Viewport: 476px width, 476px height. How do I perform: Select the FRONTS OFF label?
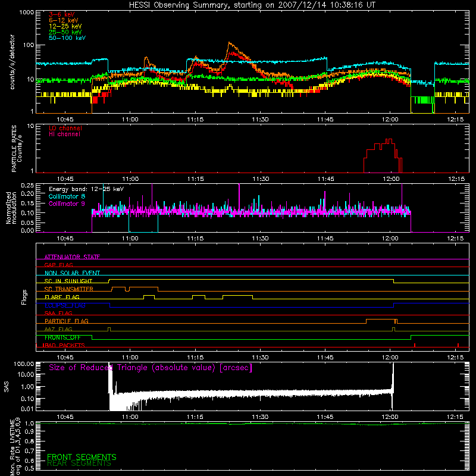62,337
